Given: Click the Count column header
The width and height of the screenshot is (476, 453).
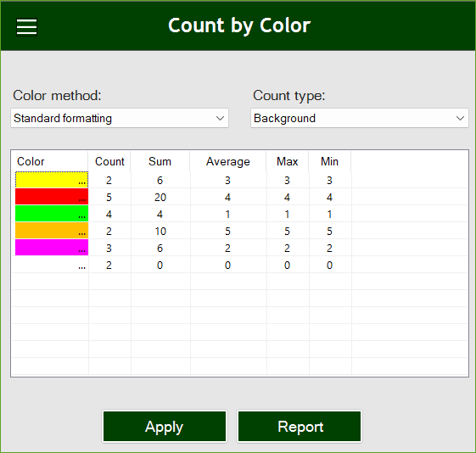Looking at the screenshot, I should [x=109, y=161].
